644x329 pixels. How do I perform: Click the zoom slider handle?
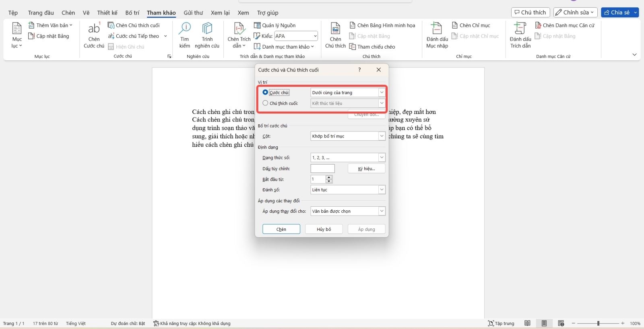coord(599,323)
